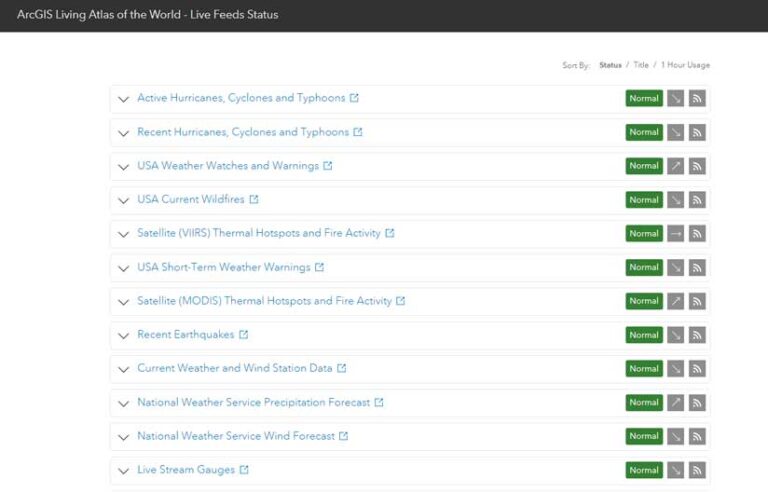Open RSS feed for Live Stream Gauges
The width and height of the screenshot is (768, 492).
coord(697,470)
